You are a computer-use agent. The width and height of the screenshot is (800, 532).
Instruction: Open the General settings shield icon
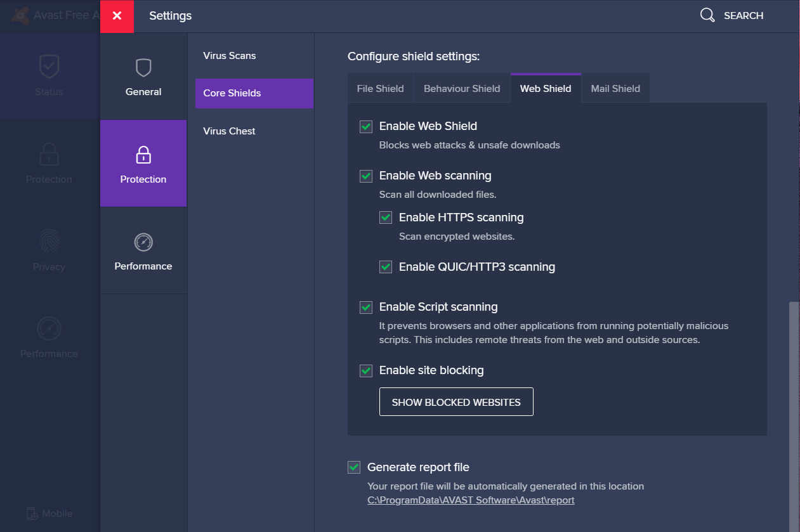pos(143,68)
